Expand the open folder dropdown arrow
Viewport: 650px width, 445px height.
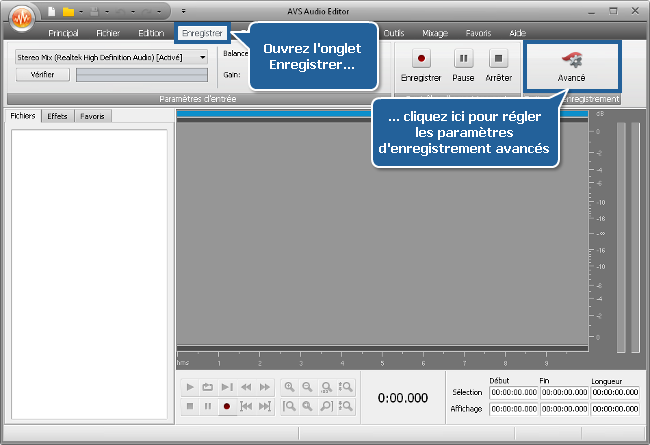click(81, 12)
